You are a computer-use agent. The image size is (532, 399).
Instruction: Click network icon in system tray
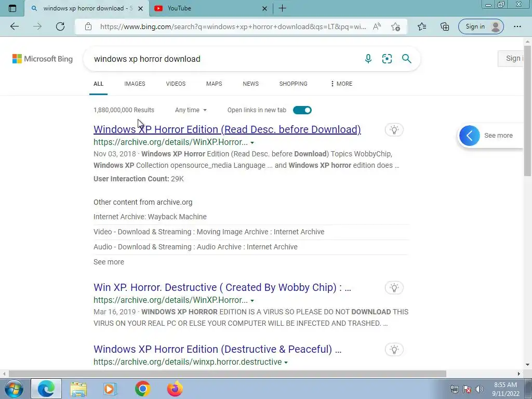pyautogui.click(x=454, y=389)
